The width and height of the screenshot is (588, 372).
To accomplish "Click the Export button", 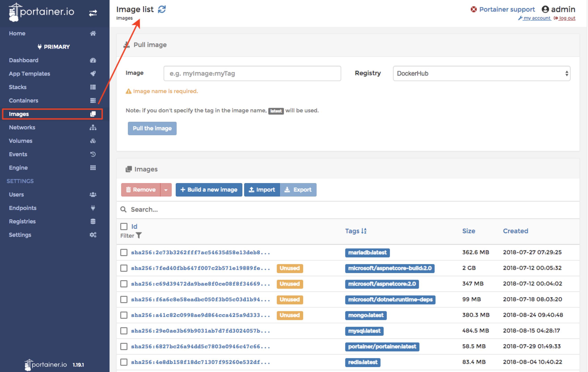I will click(298, 189).
